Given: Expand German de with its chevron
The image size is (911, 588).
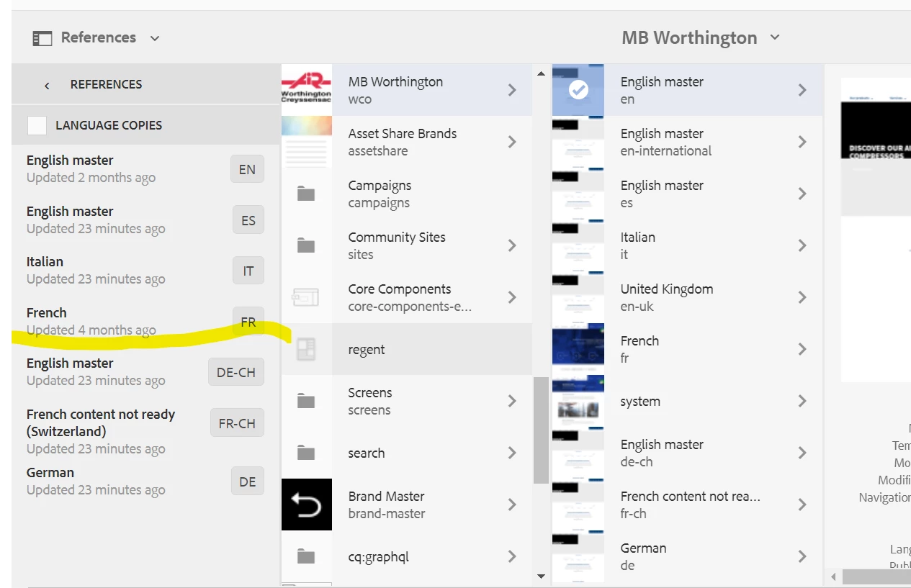Looking at the screenshot, I should click(802, 556).
